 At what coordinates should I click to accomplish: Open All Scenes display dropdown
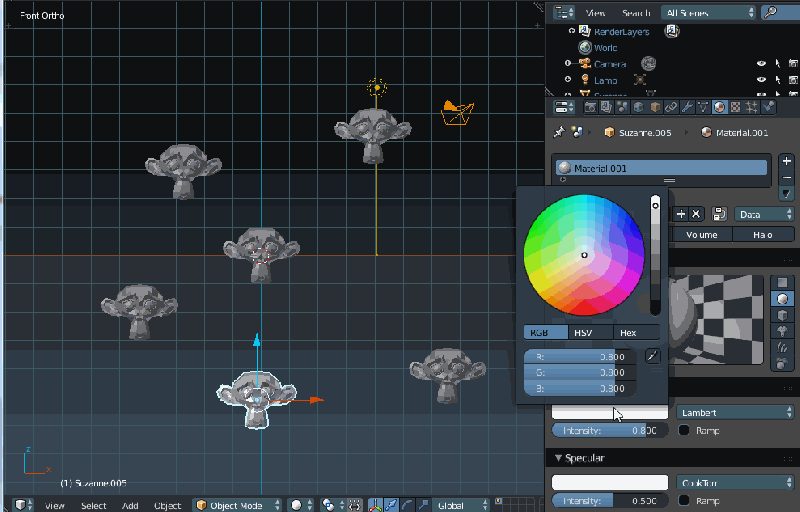click(x=708, y=12)
